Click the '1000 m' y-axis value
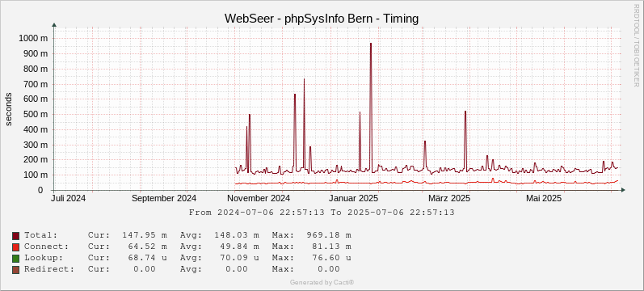The height and width of the screenshot is (291, 644). (x=33, y=38)
